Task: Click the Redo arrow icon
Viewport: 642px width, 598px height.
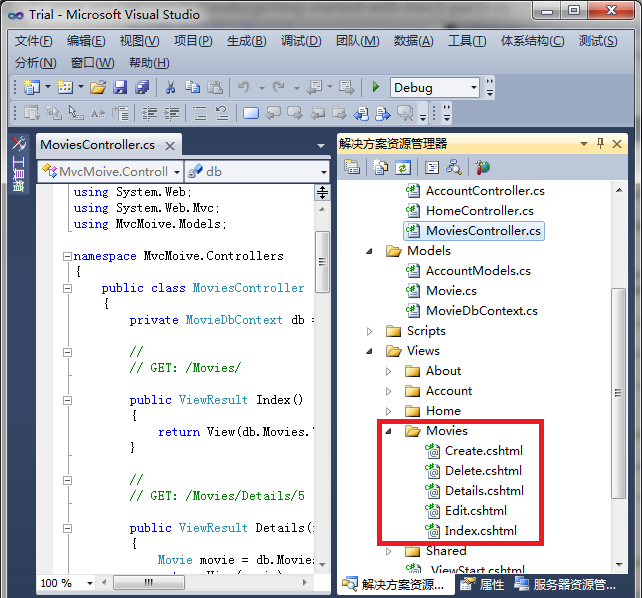Action: [x=279, y=87]
